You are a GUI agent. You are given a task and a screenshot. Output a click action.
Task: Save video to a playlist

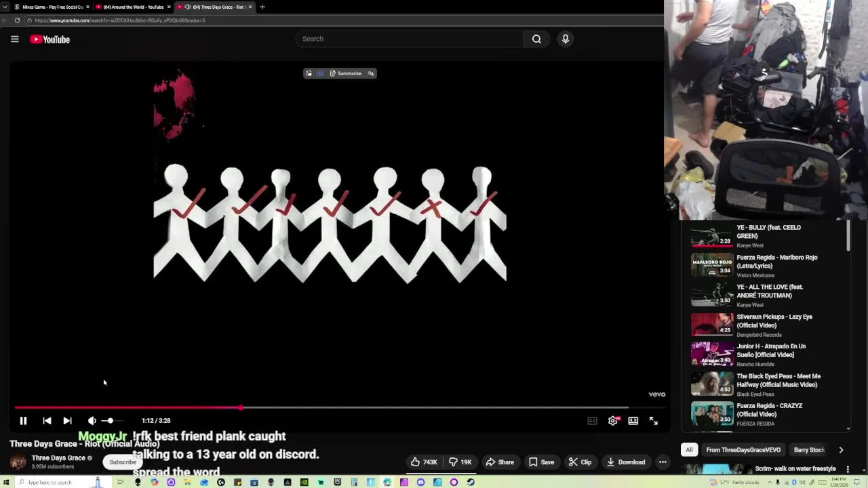[540, 462]
